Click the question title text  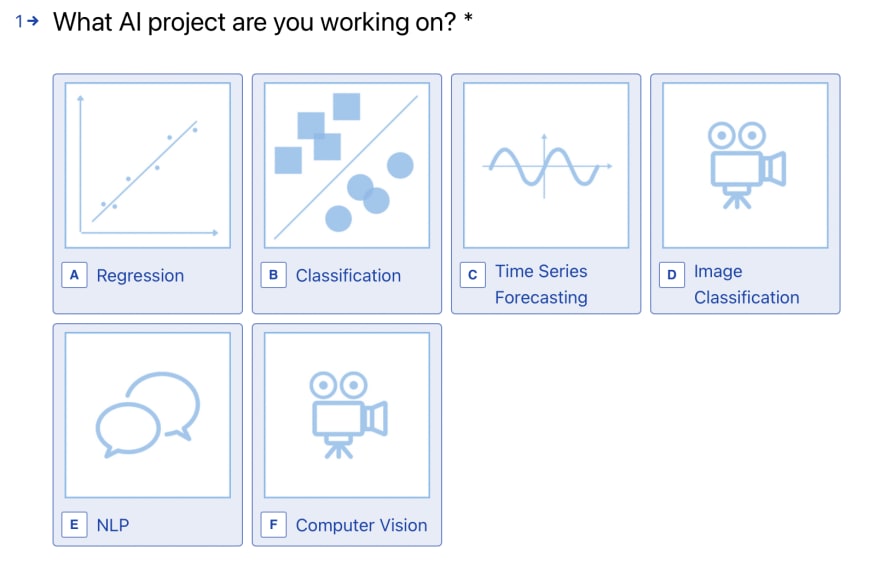click(x=263, y=22)
